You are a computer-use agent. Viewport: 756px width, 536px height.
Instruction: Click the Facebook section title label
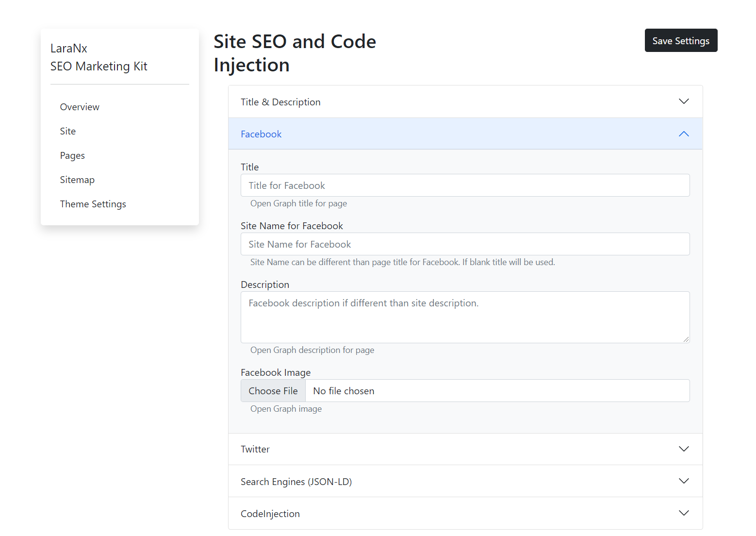pyautogui.click(x=261, y=134)
